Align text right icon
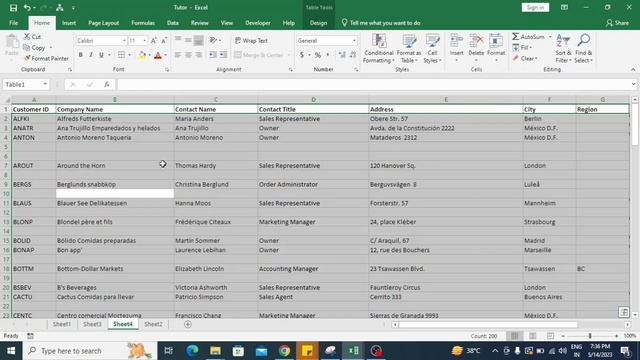Screen dimensions: 640x360 click(198, 55)
